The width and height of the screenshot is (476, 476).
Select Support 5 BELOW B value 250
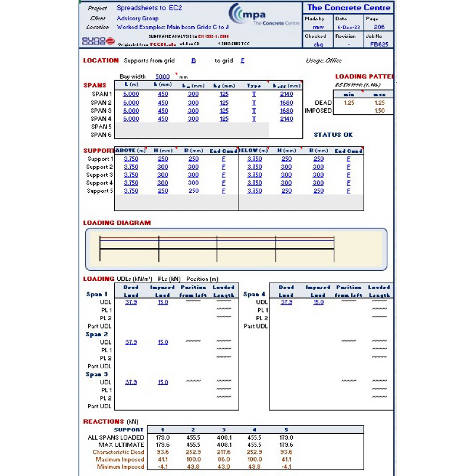click(x=318, y=191)
